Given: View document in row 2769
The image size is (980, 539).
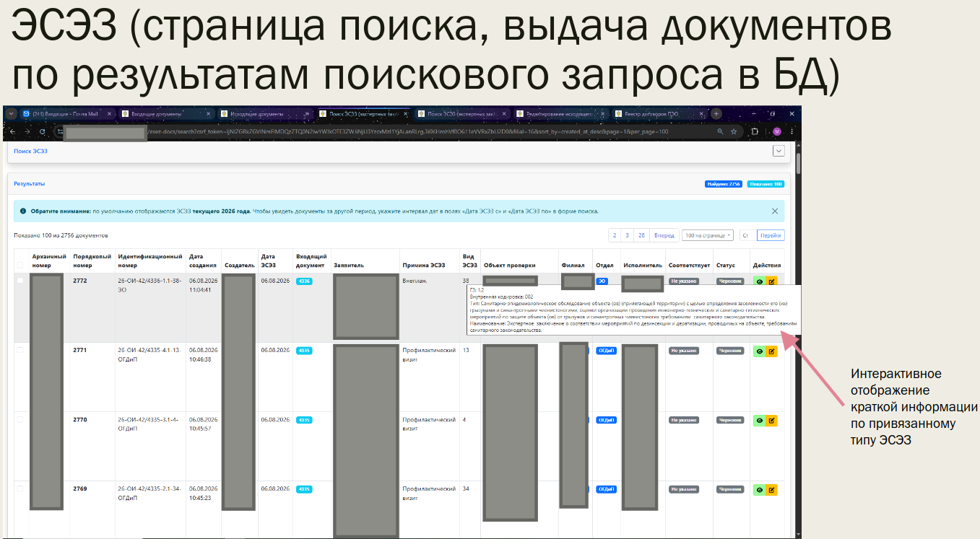Looking at the screenshot, I should 758,489.
